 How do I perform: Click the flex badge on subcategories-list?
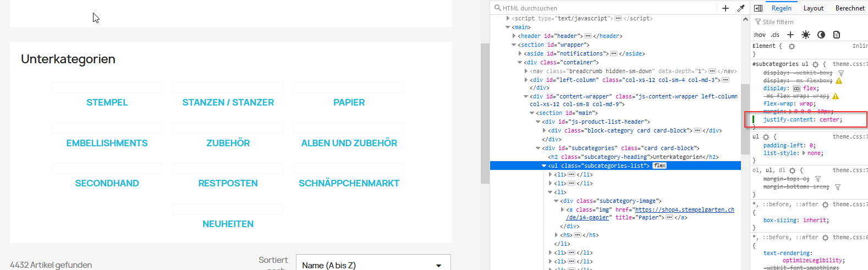click(660, 166)
